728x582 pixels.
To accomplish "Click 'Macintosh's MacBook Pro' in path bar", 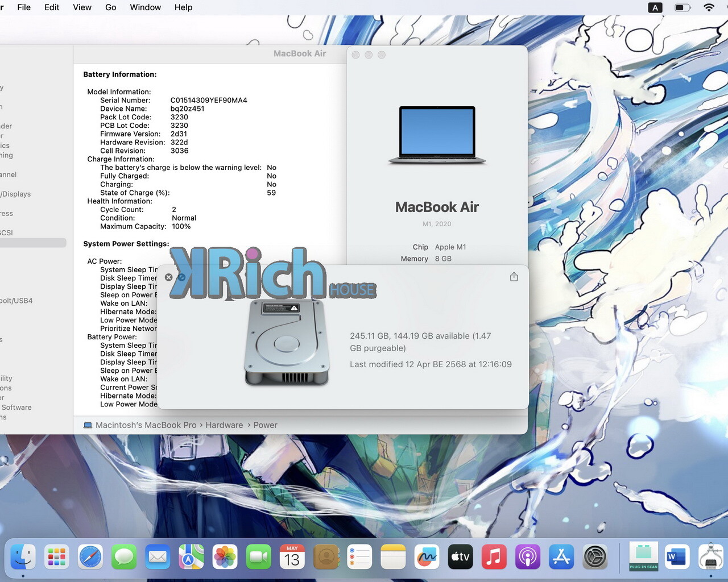I will click(146, 425).
